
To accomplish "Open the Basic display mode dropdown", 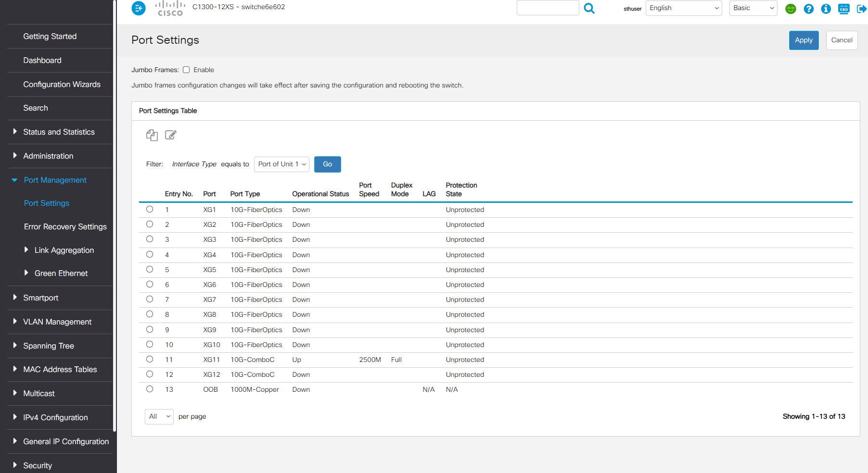I will point(753,8).
